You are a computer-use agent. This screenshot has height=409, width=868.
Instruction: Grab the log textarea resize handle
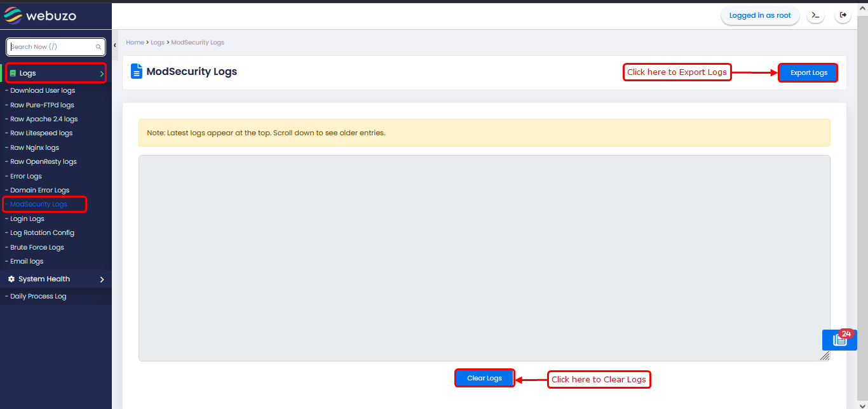tap(824, 356)
